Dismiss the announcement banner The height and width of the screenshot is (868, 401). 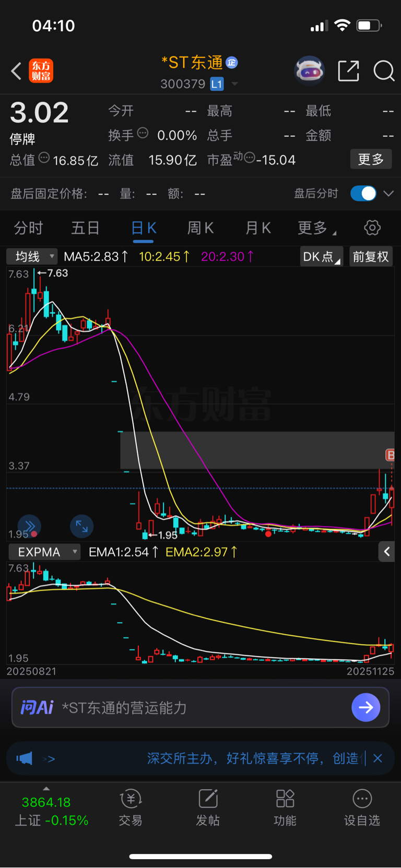[x=378, y=758]
